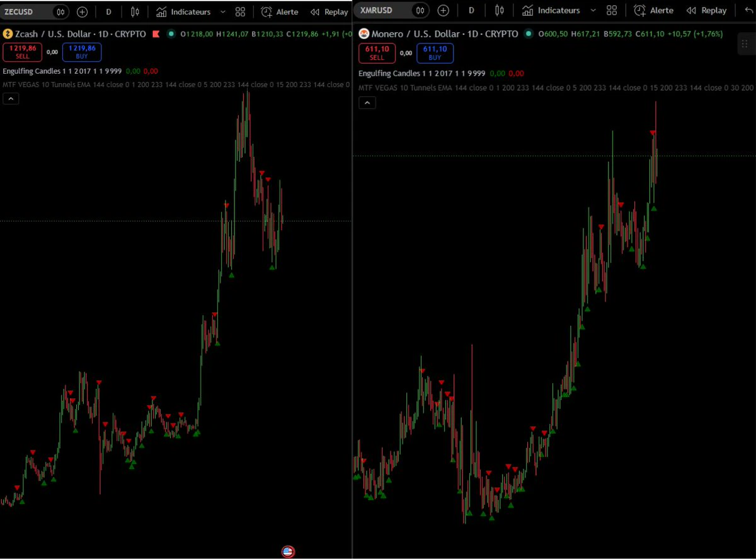Open the layout grid icon on the Monero toolbar
756x559 pixels.
(611, 11)
